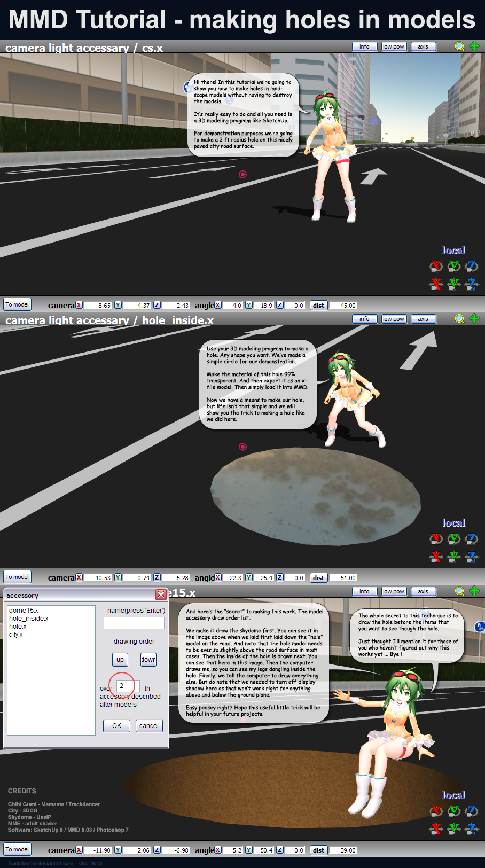This screenshot has width=485, height=868.
Task: Click the red X move icon above dist 45.00
Action: click(x=436, y=284)
